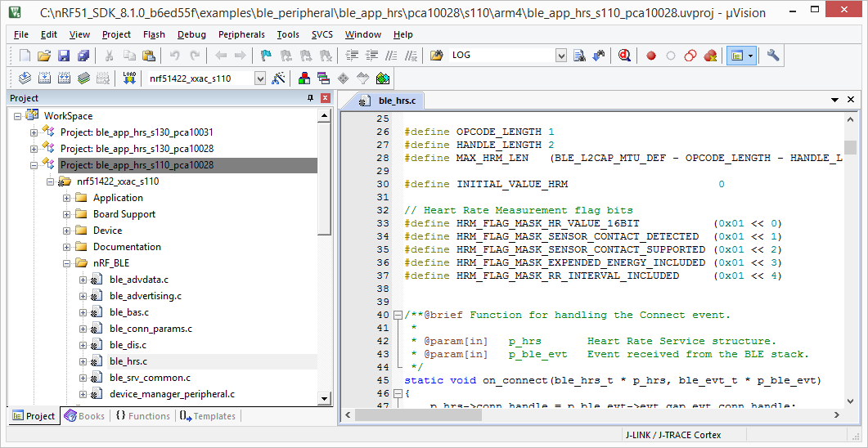The width and height of the screenshot is (868, 448).
Task: Build target files with the Build icon
Action: [44, 78]
